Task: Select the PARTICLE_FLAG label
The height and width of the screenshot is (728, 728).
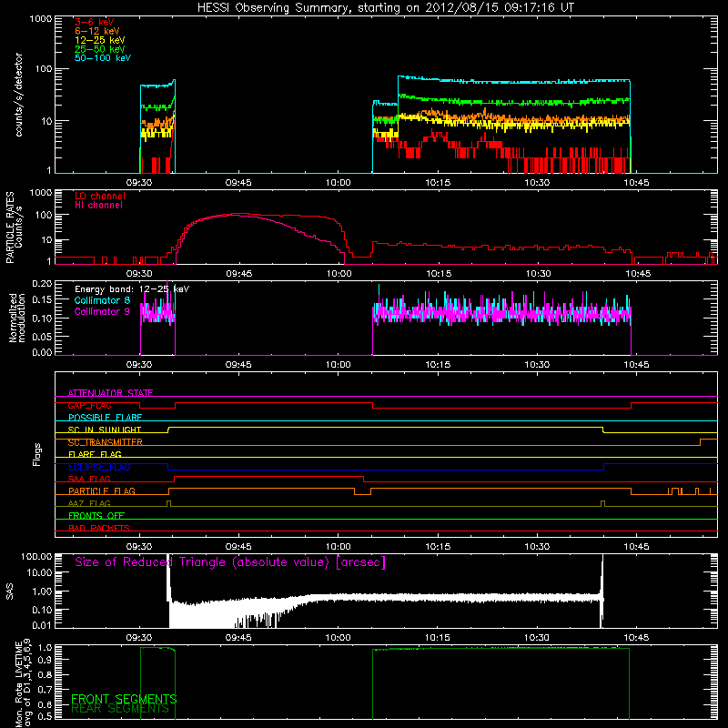Action: pos(102,490)
